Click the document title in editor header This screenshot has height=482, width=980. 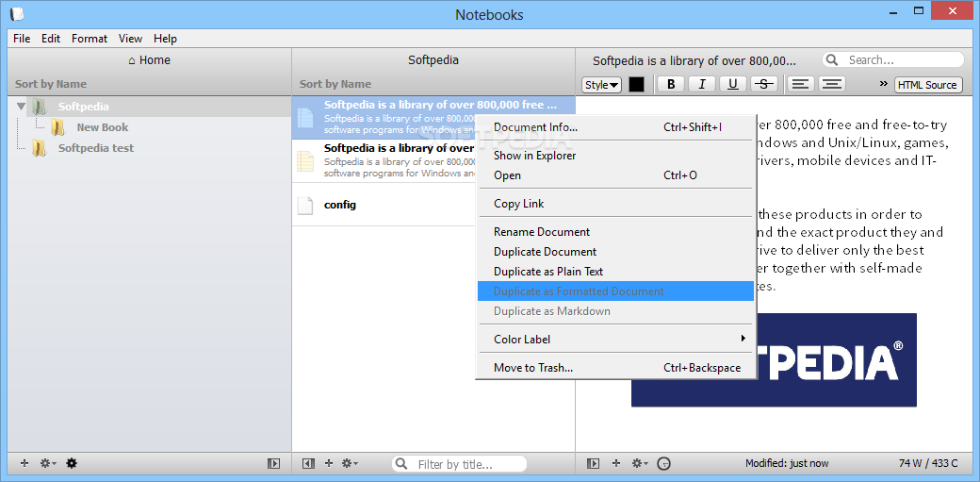coord(694,60)
